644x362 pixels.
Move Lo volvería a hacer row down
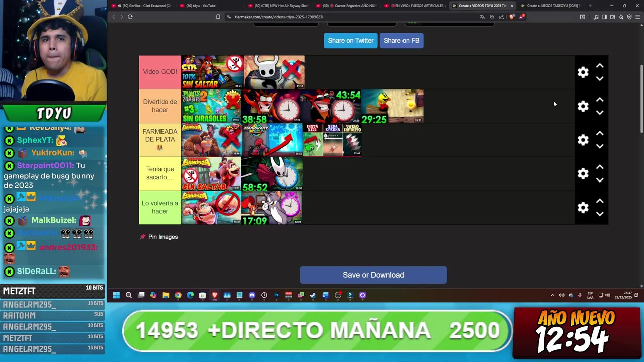pos(600,214)
